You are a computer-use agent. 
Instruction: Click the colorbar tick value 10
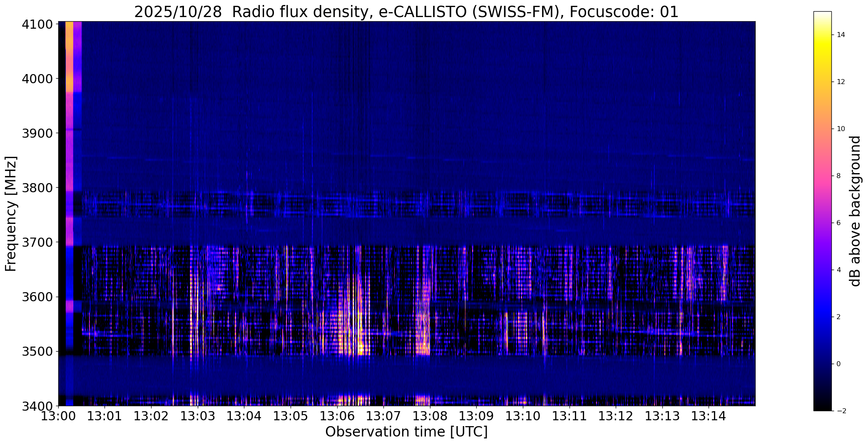point(841,129)
